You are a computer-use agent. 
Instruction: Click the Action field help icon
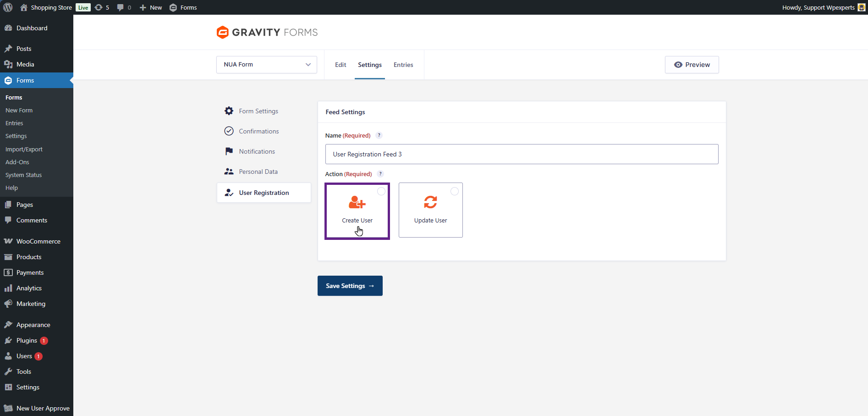[x=380, y=174]
